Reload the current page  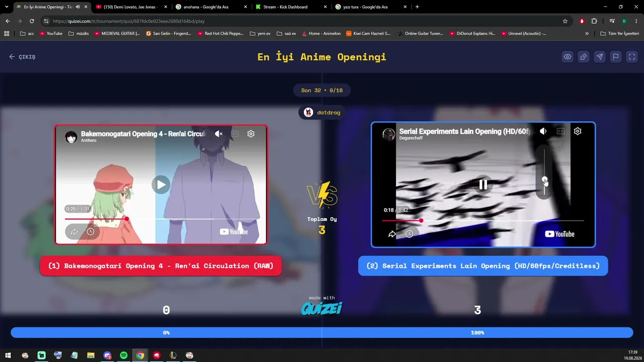32,21
